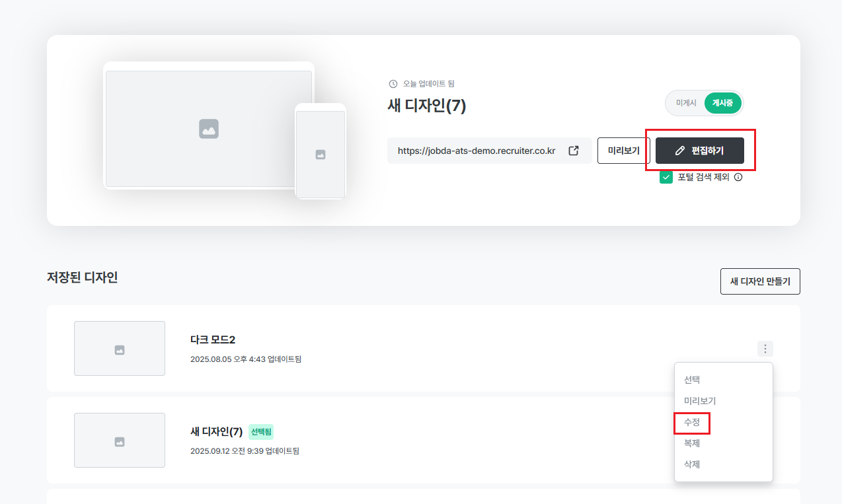Click the jobda-ats-demo URL field
842x504 pixels.
click(477, 151)
